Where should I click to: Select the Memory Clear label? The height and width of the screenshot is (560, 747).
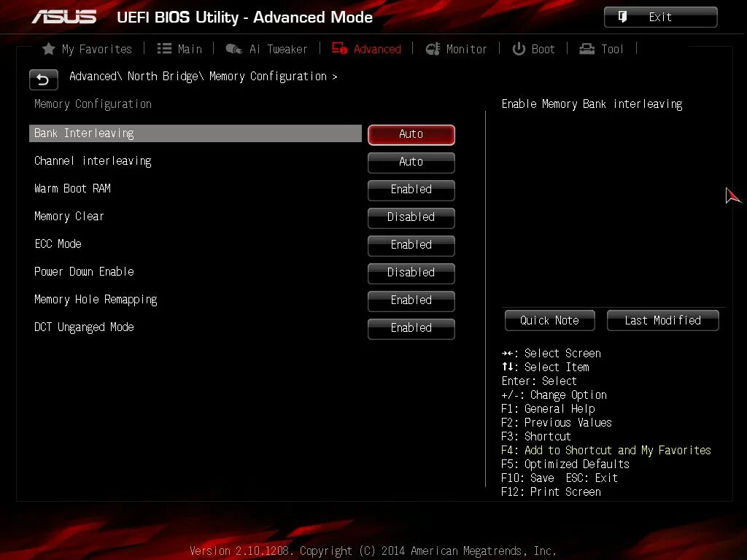point(69,216)
